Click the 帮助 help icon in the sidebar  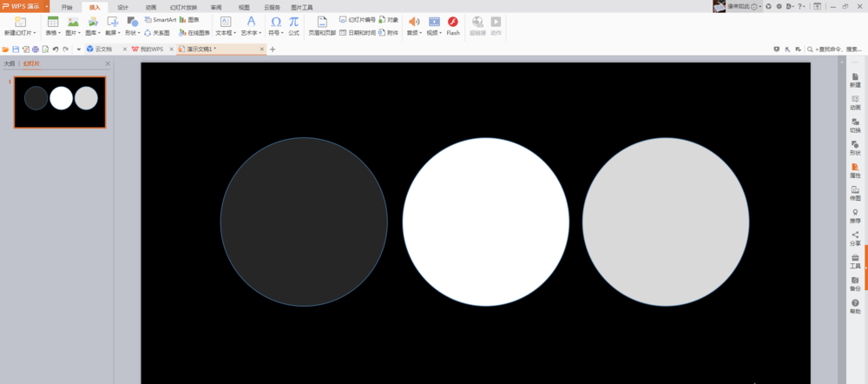click(855, 306)
